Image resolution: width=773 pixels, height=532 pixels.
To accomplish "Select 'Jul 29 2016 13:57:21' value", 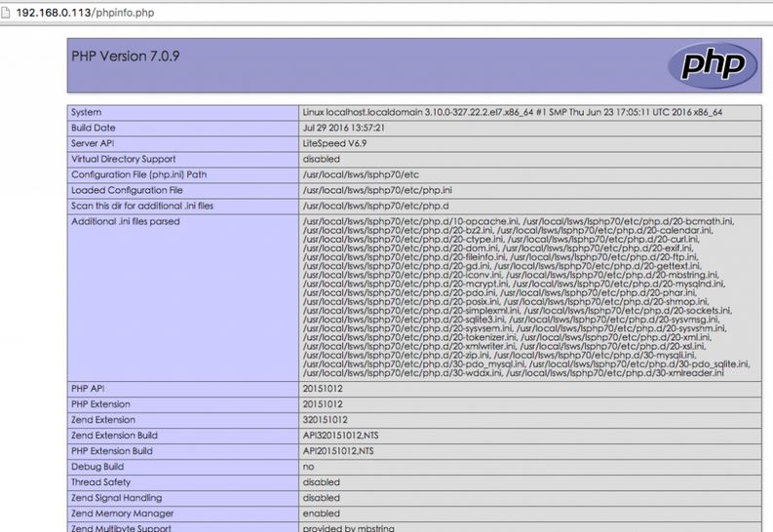I will pos(344,128).
